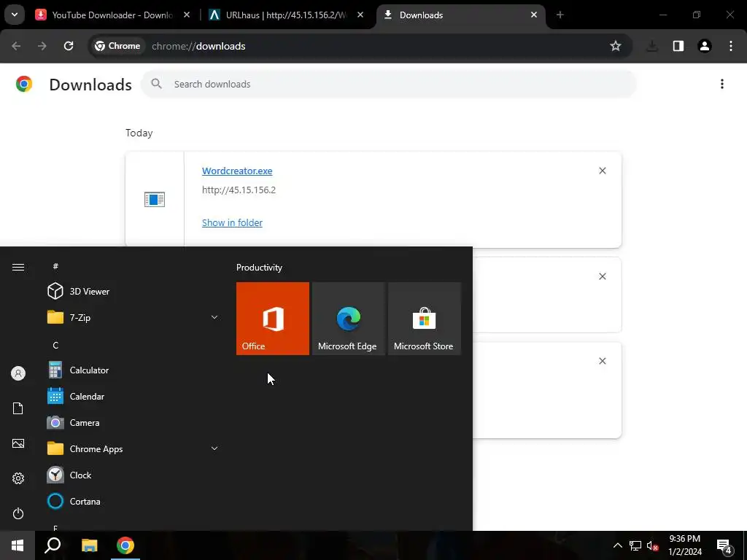Open the Chrome downloads toolbar icon

[x=652, y=46]
